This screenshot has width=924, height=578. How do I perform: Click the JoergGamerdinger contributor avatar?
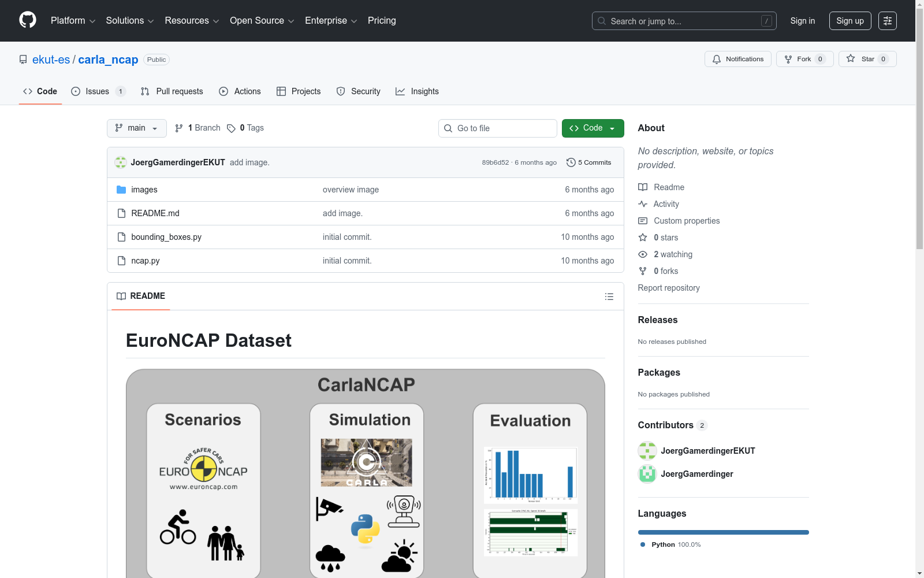point(647,474)
